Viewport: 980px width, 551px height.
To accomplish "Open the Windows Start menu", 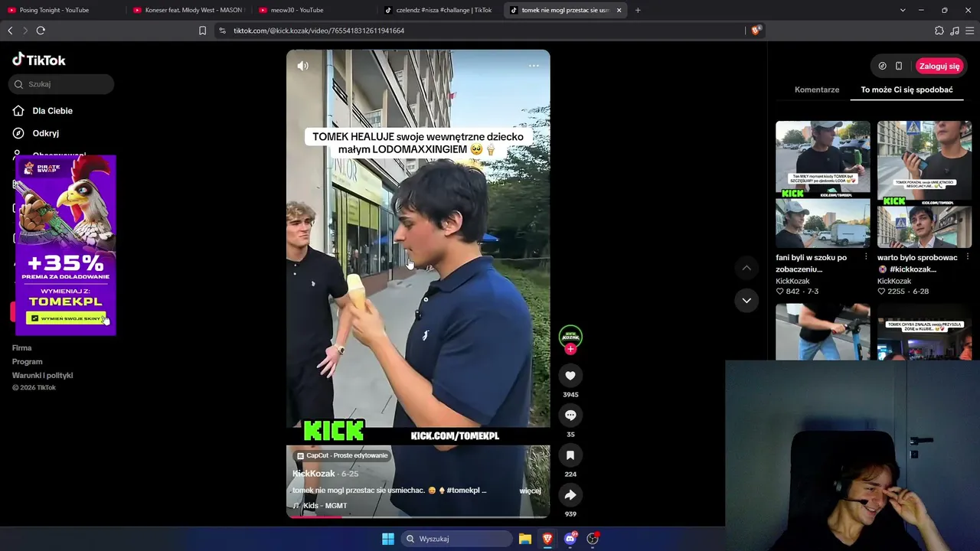I will (388, 539).
